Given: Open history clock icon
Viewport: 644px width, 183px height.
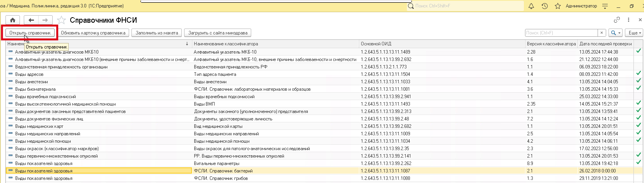Looking at the screenshot, I should tap(545, 6).
